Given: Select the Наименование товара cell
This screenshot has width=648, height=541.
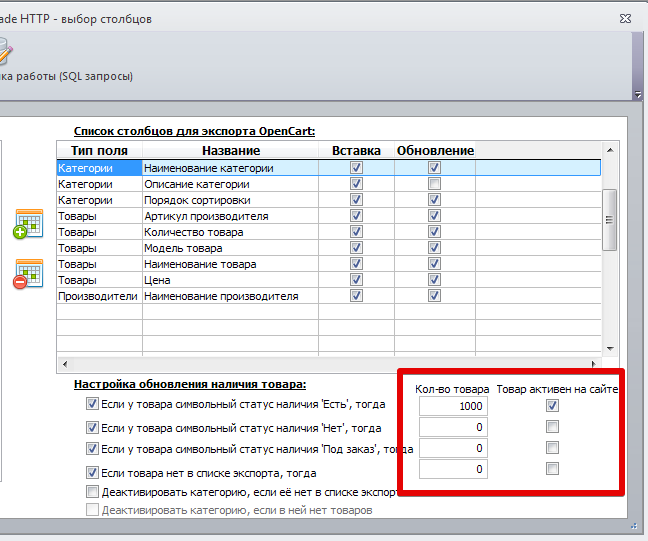Looking at the screenshot, I should pyautogui.click(x=230, y=264).
